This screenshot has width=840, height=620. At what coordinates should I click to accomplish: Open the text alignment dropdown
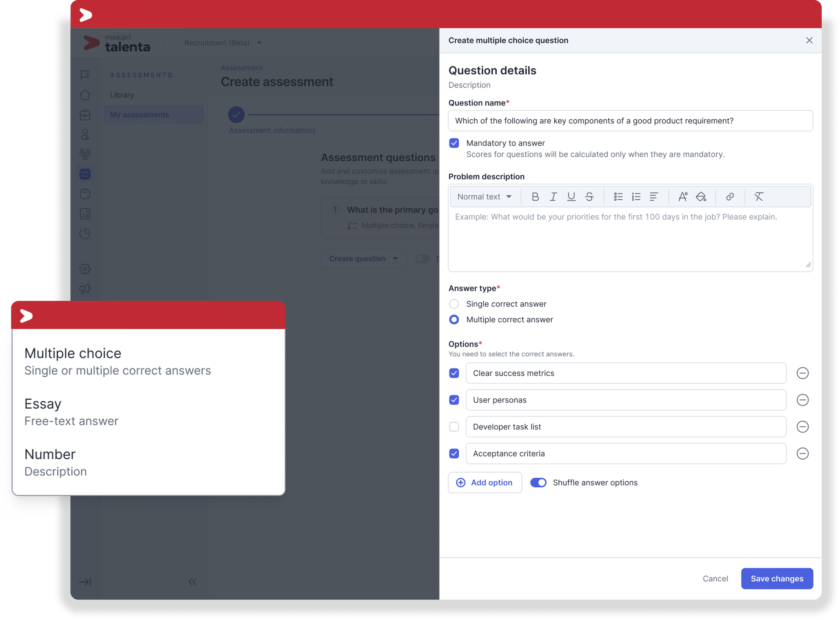(654, 197)
